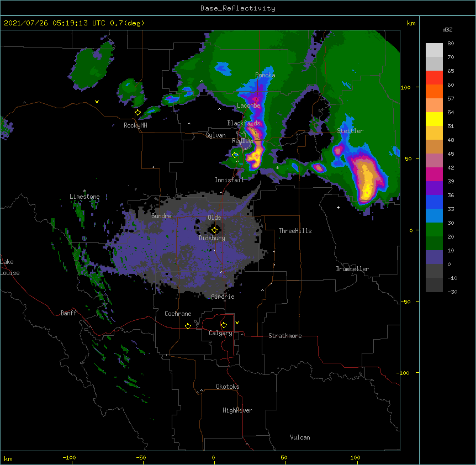Image resolution: width=476 pixels, height=465 pixels.
Task: Select the blue 33-36 dBZ legend swatch
Action: click(x=434, y=202)
